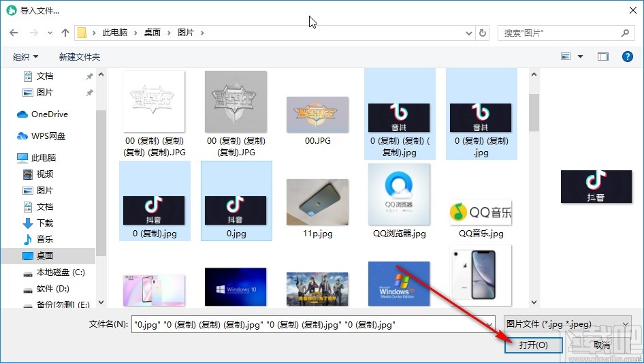
Task: Open WPS网盘 in the sidebar
Action: pyautogui.click(x=41, y=136)
